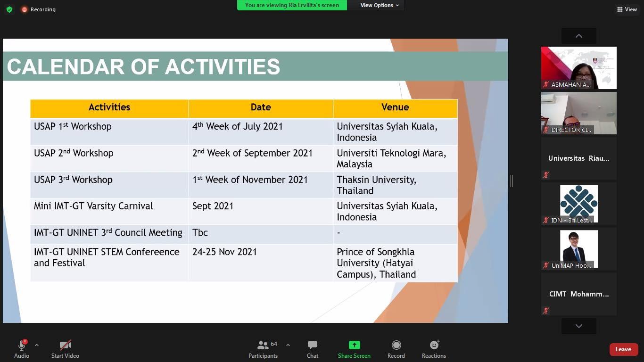The height and width of the screenshot is (362, 644).
Task: Expand the audio options arrow
Action: coord(37,345)
